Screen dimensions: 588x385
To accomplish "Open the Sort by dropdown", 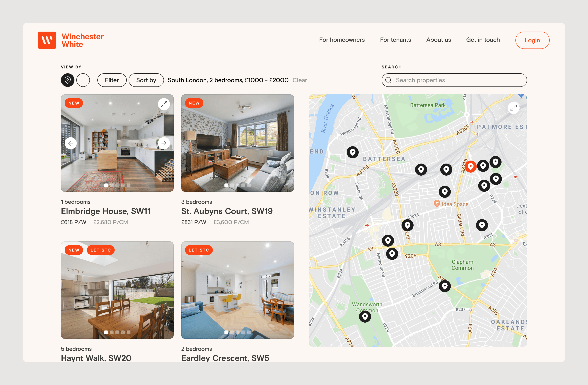I will point(146,80).
